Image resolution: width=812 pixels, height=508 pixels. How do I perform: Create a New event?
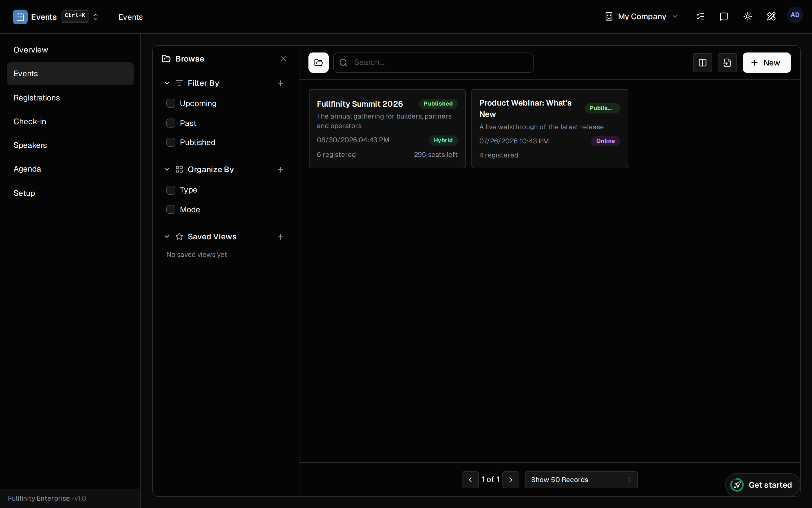766,62
